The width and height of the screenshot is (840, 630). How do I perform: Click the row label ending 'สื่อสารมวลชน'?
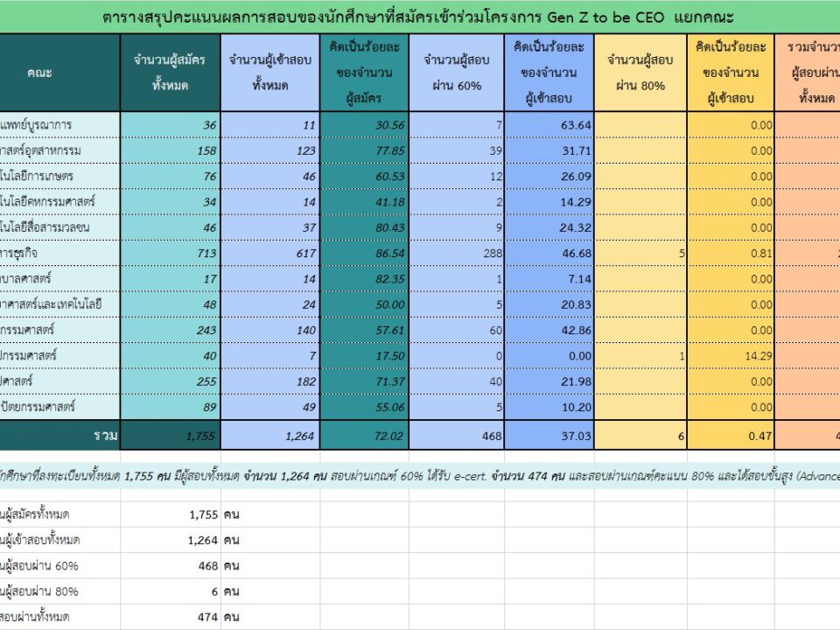(x=60, y=227)
